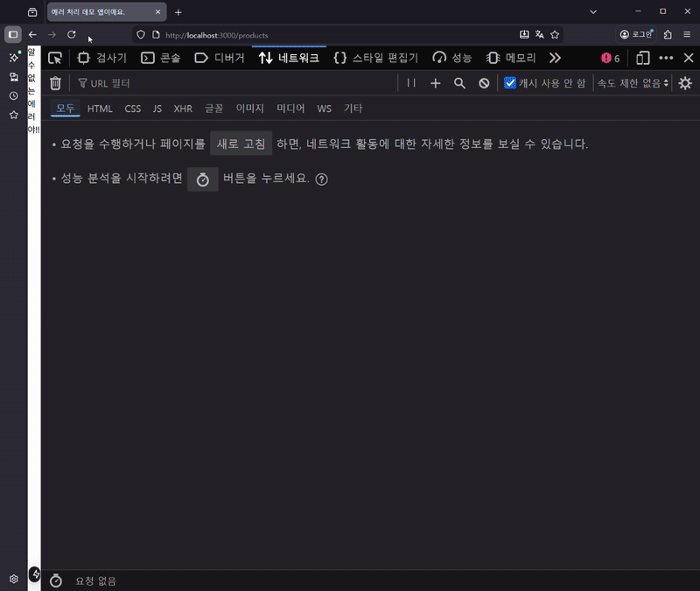Screen dimensions: 700x591
Task: Open network panel settings gear
Action: pos(685,82)
